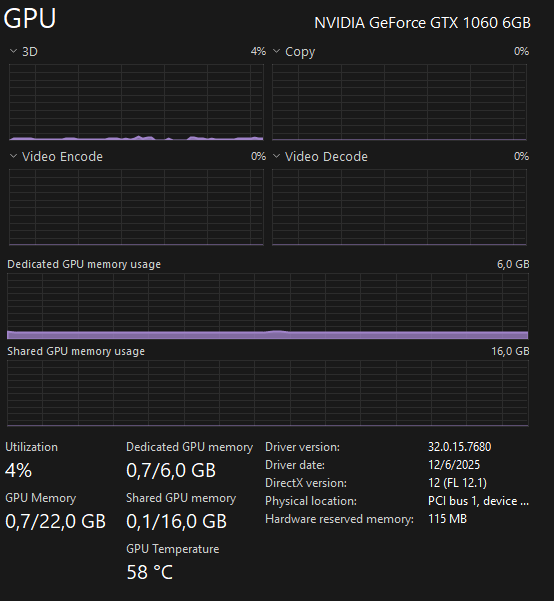Select the GPU Memory 0,7/22,0 GB value

click(x=56, y=521)
